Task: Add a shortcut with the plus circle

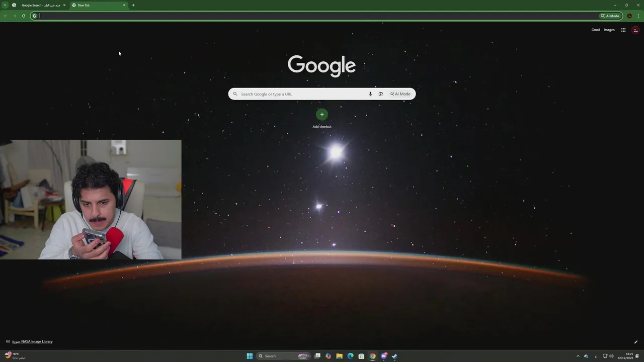Action: (322, 115)
